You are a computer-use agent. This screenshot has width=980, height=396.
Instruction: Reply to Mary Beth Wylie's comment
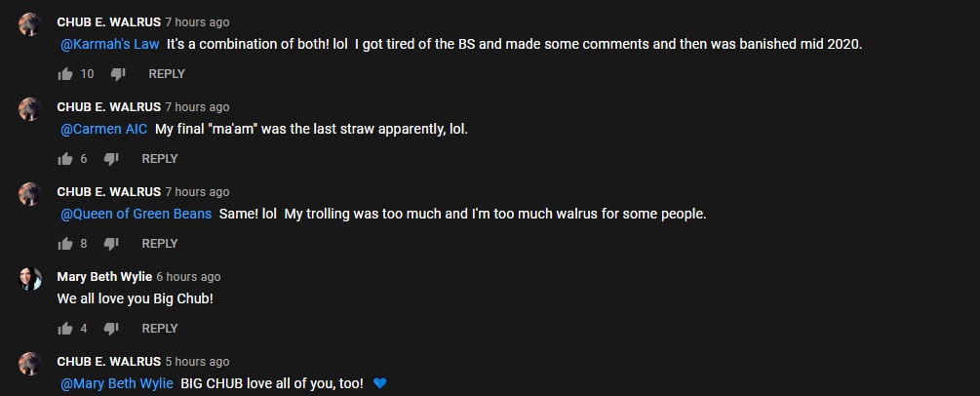click(x=159, y=329)
